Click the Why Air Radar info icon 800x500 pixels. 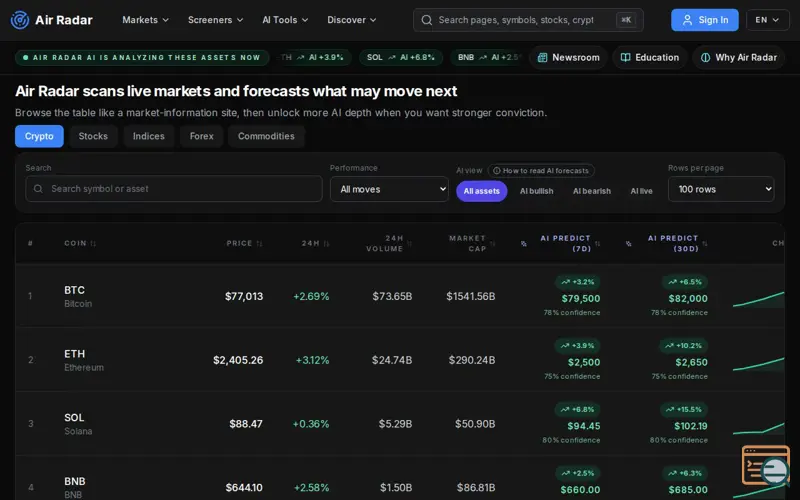(706, 58)
